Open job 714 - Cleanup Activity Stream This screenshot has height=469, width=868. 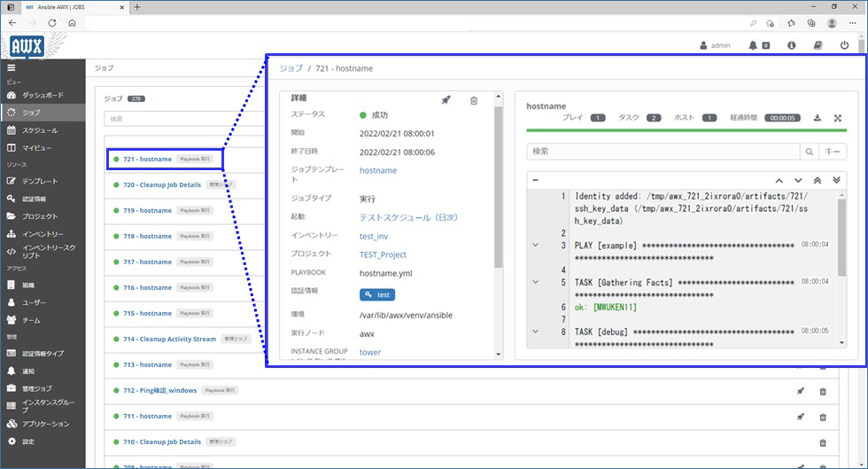(169, 339)
